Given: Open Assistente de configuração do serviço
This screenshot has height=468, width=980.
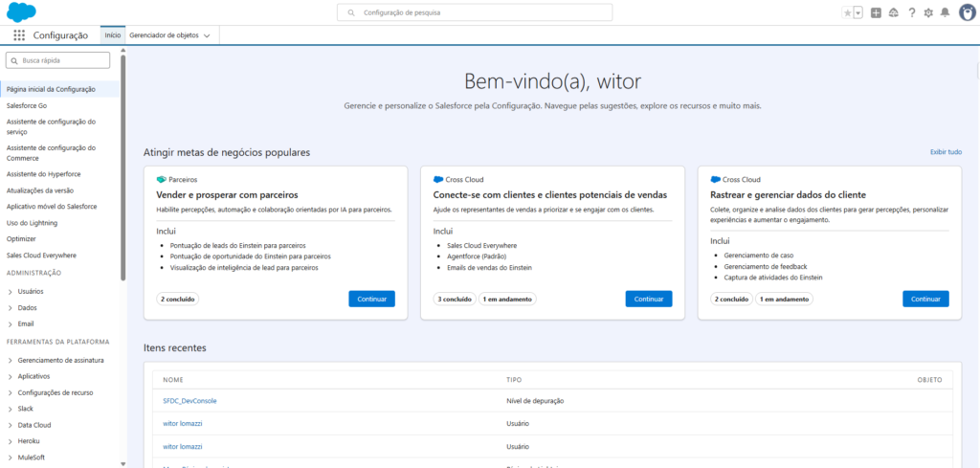Looking at the screenshot, I should point(52,127).
